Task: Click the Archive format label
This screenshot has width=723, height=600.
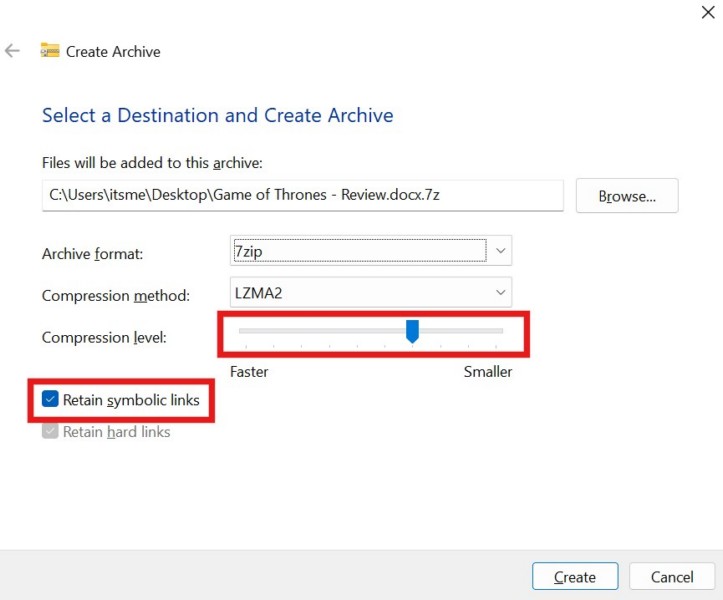Action: coord(92,254)
